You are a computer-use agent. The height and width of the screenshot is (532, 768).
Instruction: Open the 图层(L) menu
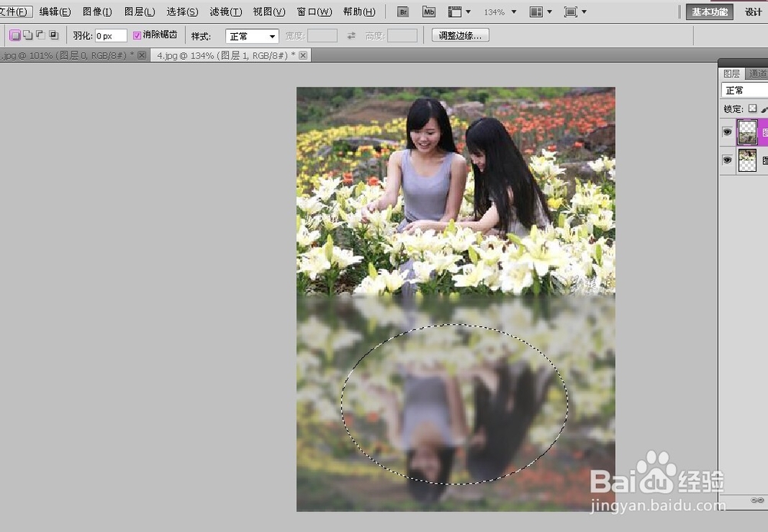click(140, 12)
